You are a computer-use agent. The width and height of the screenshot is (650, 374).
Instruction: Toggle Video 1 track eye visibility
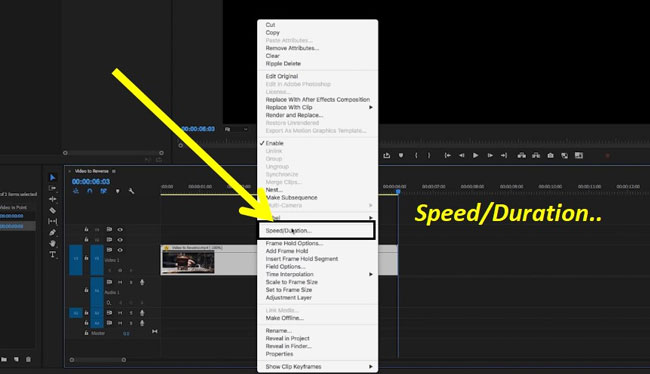(120, 250)
